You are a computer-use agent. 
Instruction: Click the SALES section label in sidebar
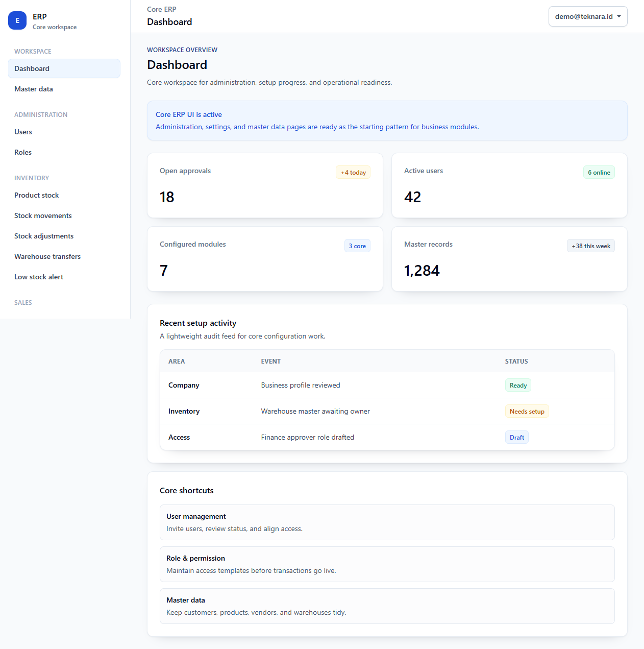click(x=23, y=303)
